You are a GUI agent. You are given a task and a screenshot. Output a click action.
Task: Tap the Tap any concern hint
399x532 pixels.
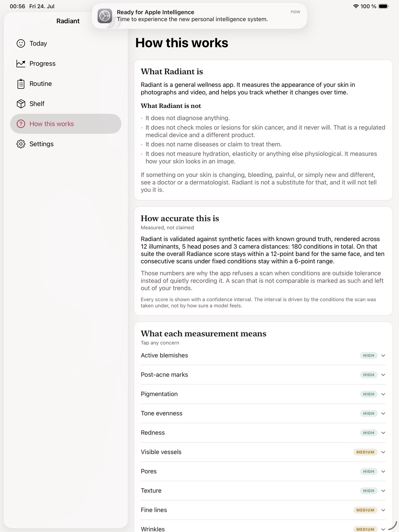tap(160, 343)
